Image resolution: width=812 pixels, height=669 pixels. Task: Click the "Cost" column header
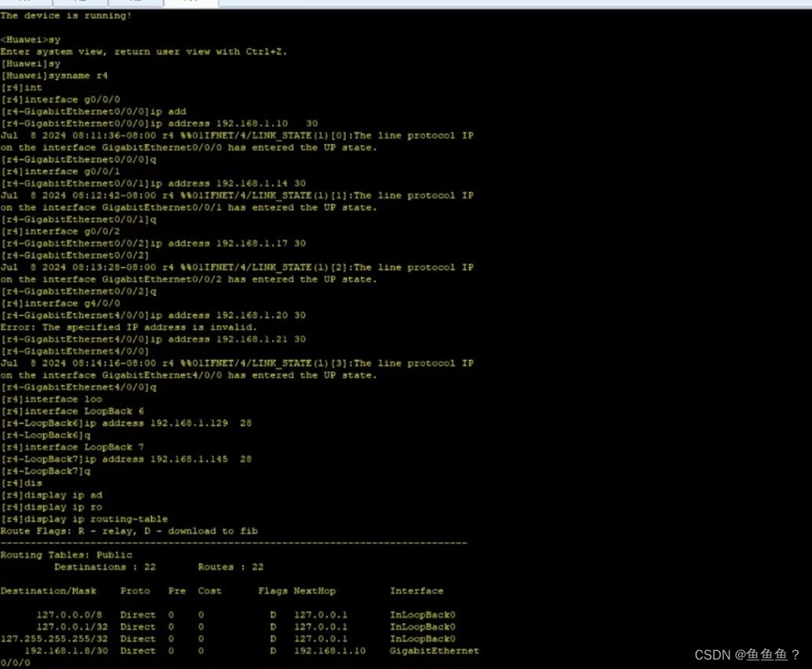coord(210,591)
